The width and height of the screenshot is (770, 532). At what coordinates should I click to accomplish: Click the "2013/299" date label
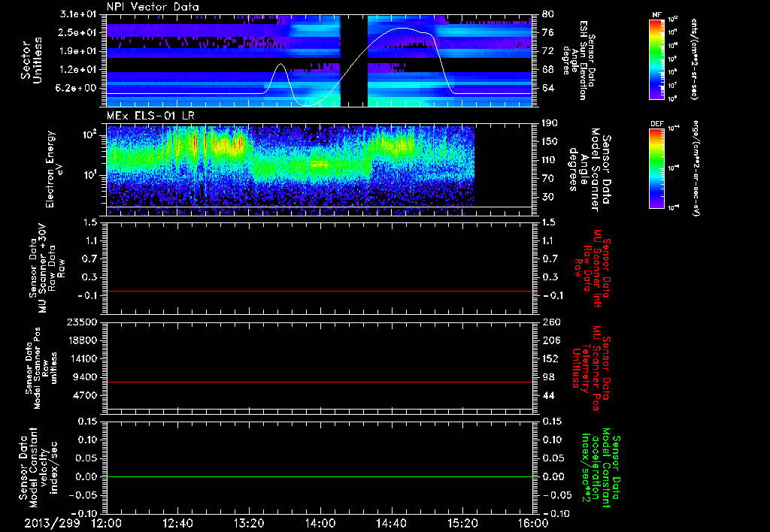(x=52, y=523)
